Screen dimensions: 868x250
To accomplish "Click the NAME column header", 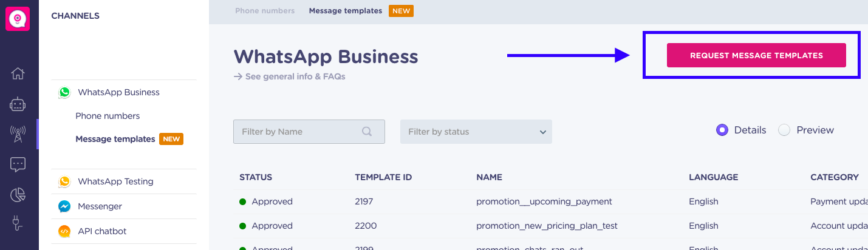I will click(489, 177).
